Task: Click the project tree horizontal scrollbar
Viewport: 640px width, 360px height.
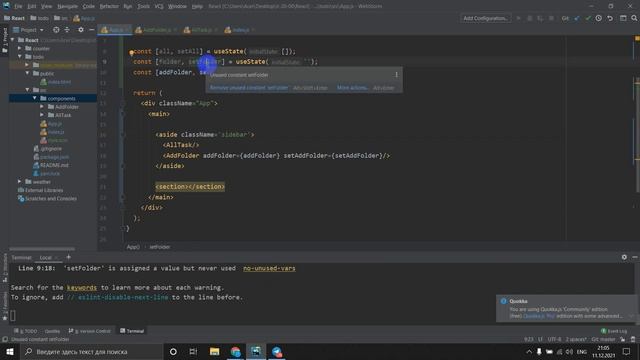Action: [x=42, y=249]
